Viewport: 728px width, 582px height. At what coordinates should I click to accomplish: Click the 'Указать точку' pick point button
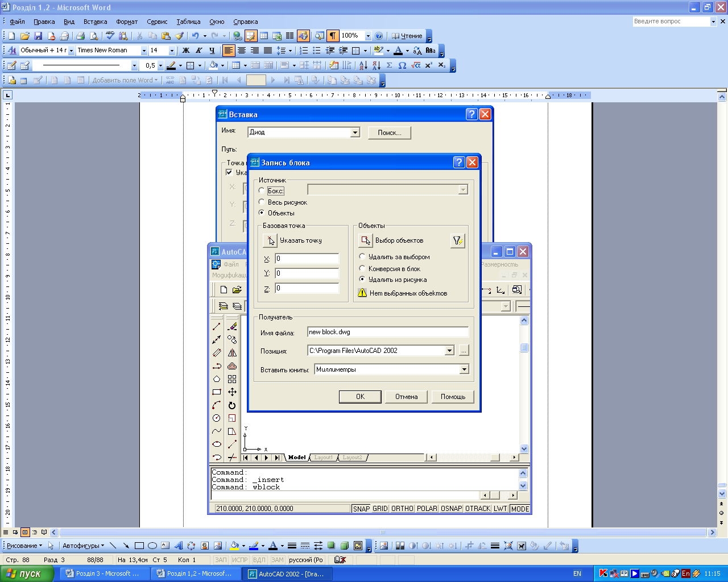[270, 240]
